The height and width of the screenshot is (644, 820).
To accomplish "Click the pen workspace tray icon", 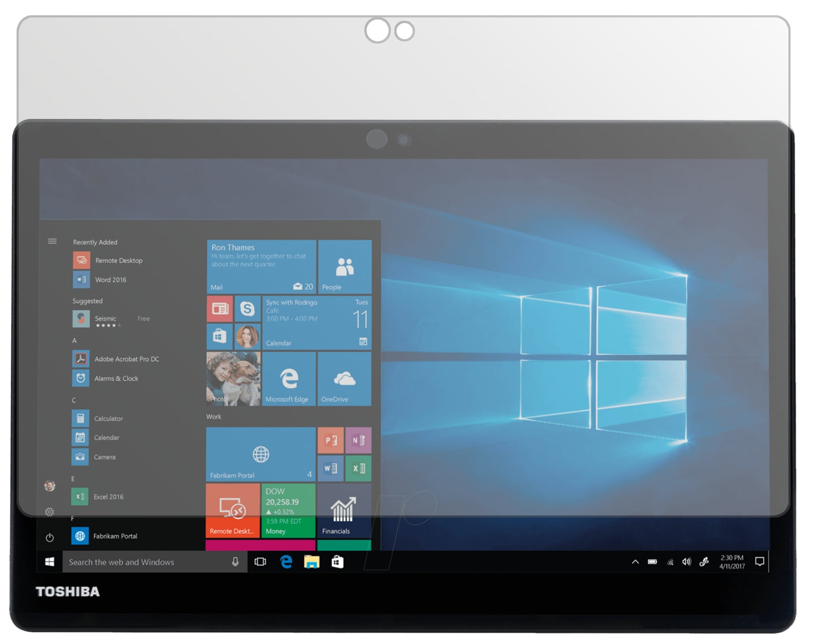I will [x=704, y=562].
